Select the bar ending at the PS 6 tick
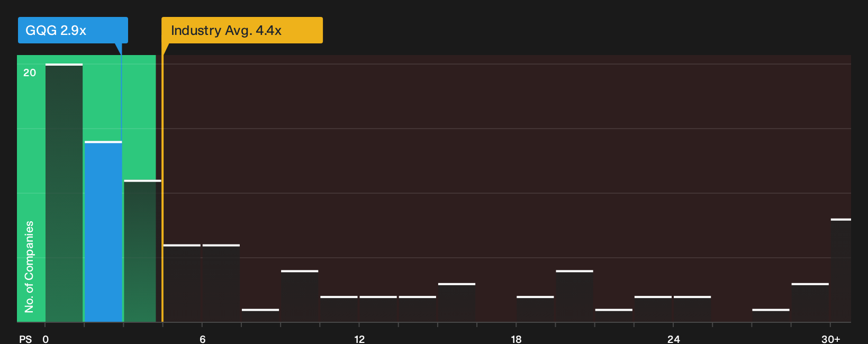 tap(182, 283)
